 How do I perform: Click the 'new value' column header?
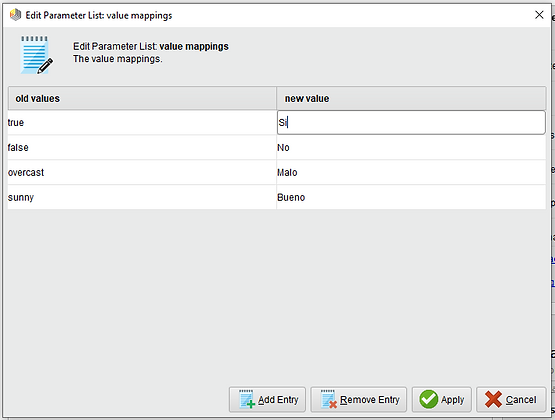click(x=411, y=98)
